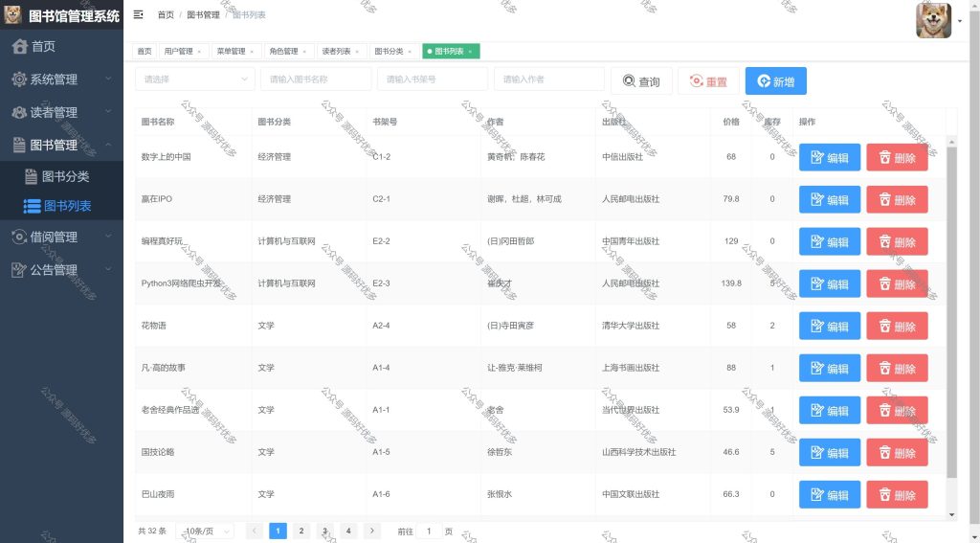Expand 读者管理 sidebar menu
980x543 pixels.
61,112
